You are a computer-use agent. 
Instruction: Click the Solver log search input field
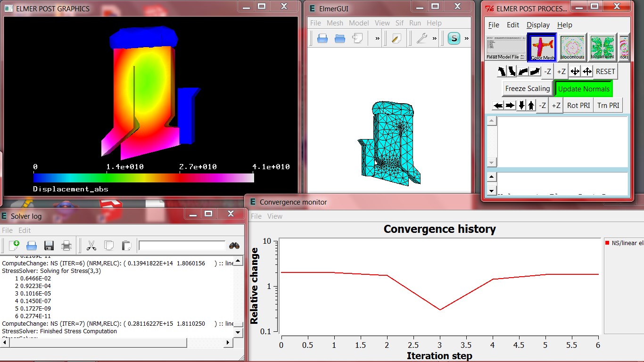point(182,245)
